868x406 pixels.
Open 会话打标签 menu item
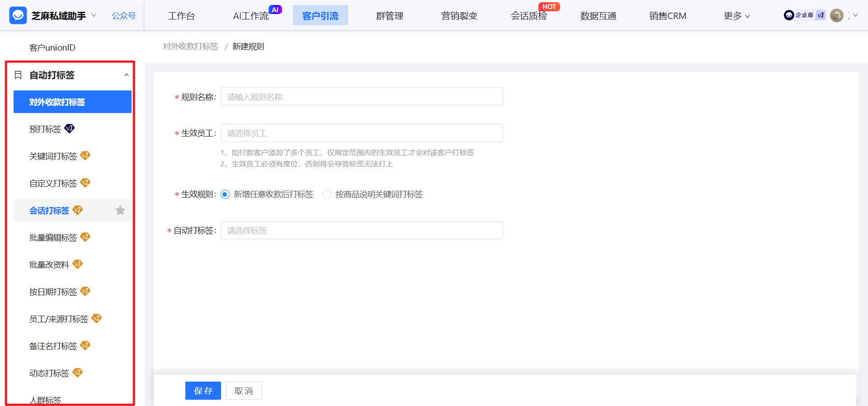click(49, 211)
